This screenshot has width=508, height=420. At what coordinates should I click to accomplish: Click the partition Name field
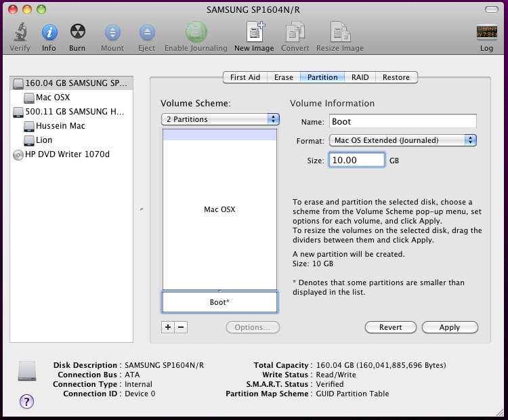[403, 121]
